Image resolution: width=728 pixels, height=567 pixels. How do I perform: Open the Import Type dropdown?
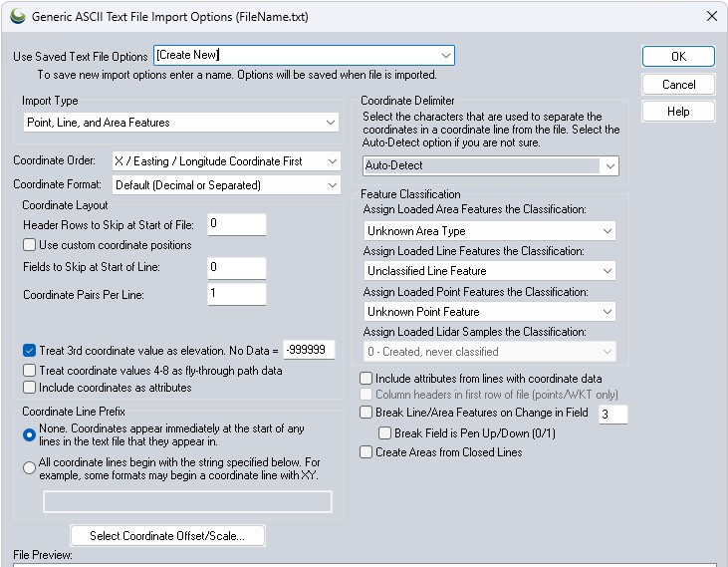click(x=331, y=123)
